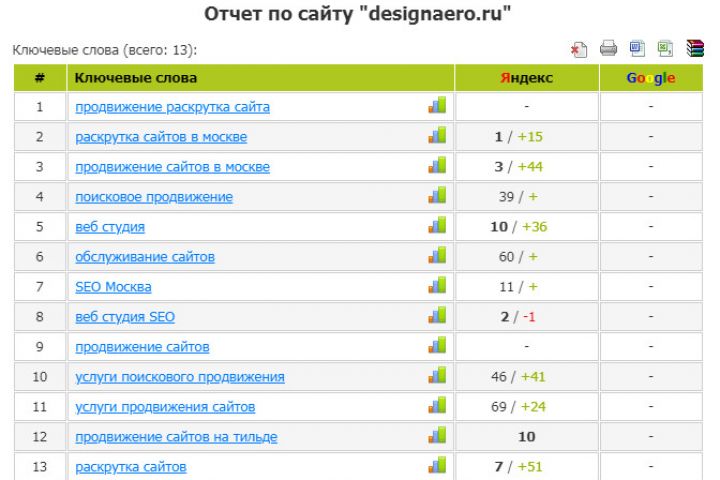This screenshot has width=720, height=480.
Task: Click the Google column header
Action: (x=651, y=78)
